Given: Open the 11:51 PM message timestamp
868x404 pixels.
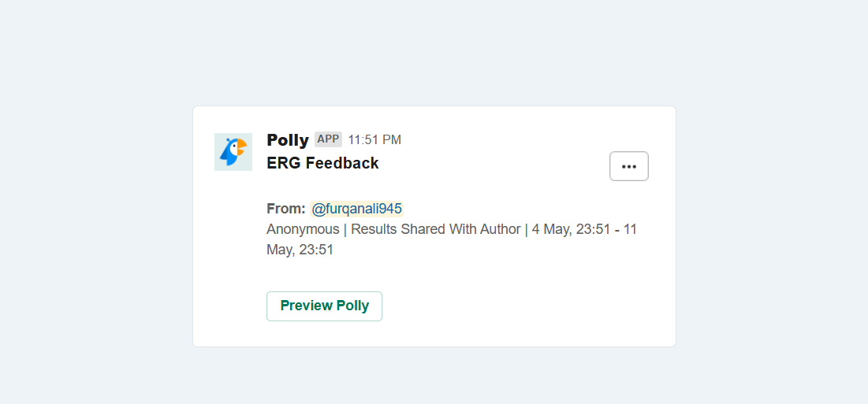Looking at the screenshot, I should coord(374,140).
